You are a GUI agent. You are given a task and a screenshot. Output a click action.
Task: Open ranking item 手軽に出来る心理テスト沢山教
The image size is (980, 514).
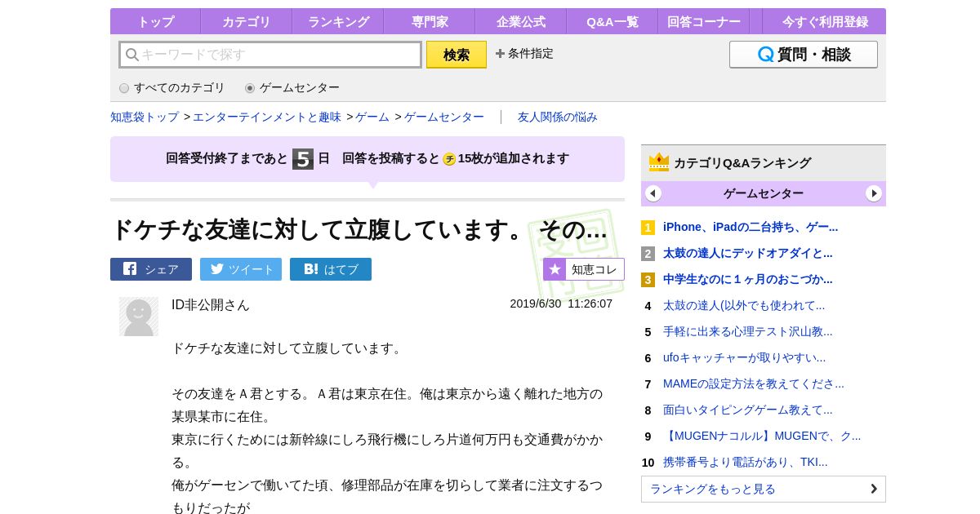[748, 332]
